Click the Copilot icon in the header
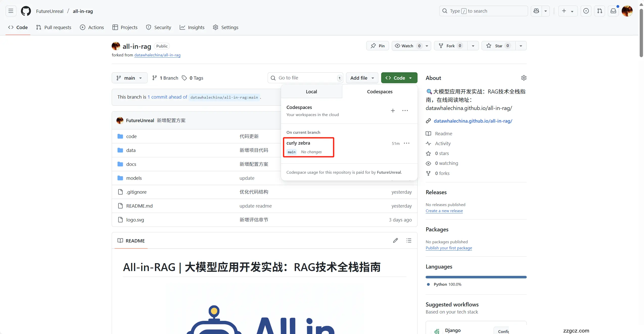Screen dimensions: 644x334 (x=536, y=11)
